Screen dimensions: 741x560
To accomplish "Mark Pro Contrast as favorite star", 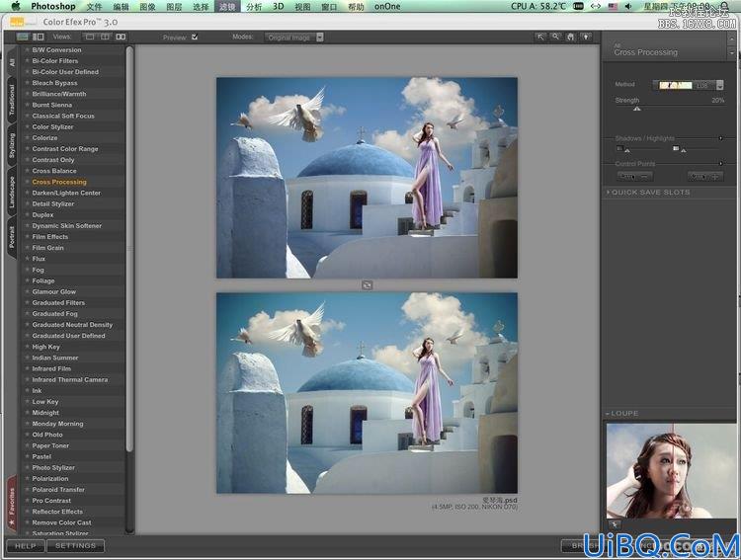I will [27, 501].
